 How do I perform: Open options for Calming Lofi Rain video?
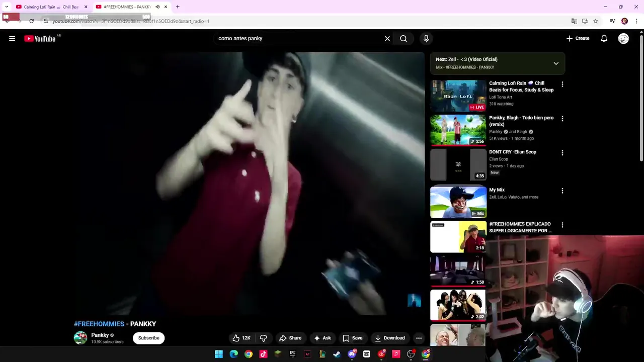tap(562, 84)
